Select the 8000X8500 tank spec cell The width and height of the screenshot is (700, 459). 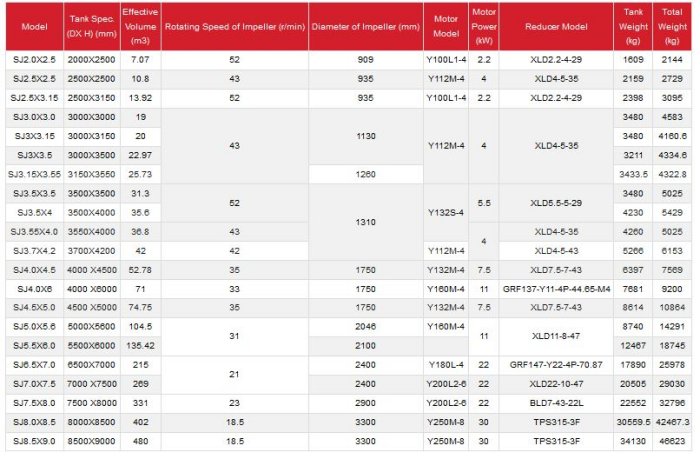click(91, 421)
